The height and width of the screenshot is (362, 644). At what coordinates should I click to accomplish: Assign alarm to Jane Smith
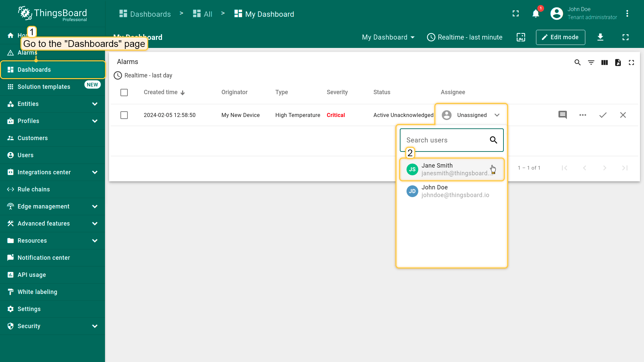(451, 169)
